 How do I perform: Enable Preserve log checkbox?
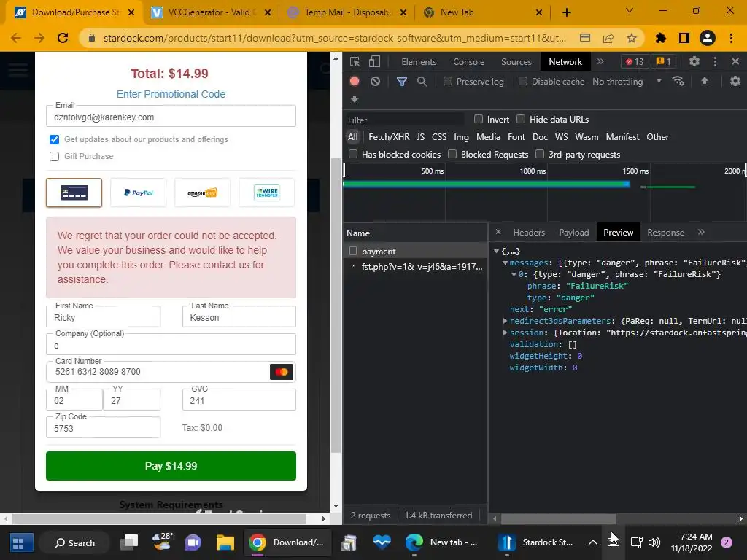point(448,82)
